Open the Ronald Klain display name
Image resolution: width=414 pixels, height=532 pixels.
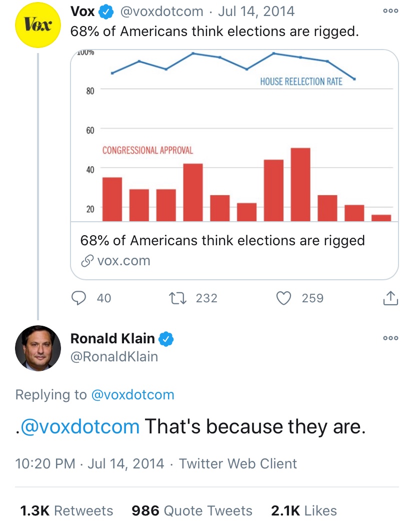pos(112,339)
